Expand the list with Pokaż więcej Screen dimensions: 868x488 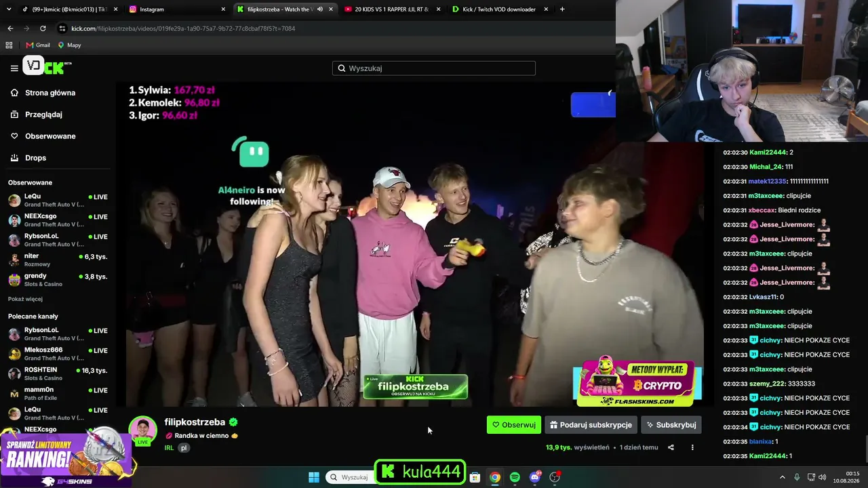25,299
